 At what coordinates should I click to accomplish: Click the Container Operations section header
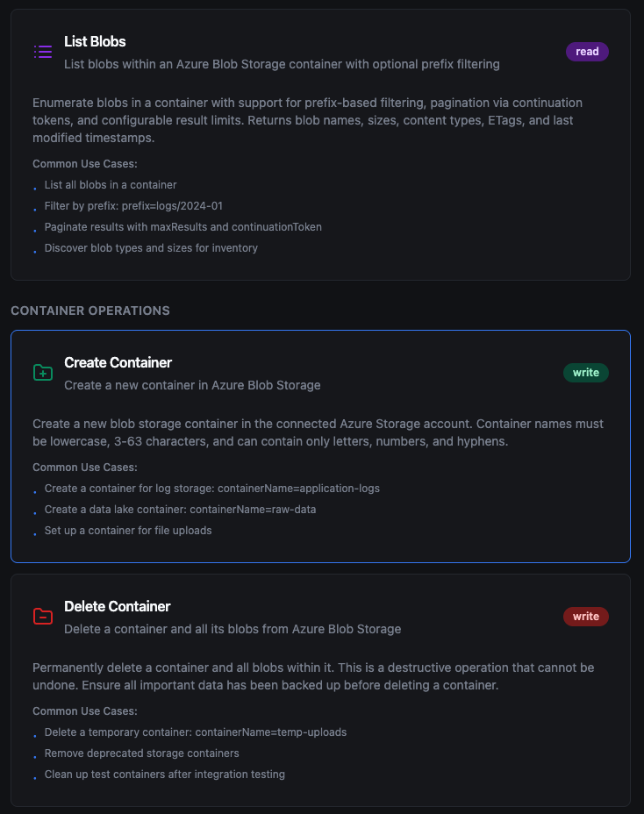coord(90,311)
